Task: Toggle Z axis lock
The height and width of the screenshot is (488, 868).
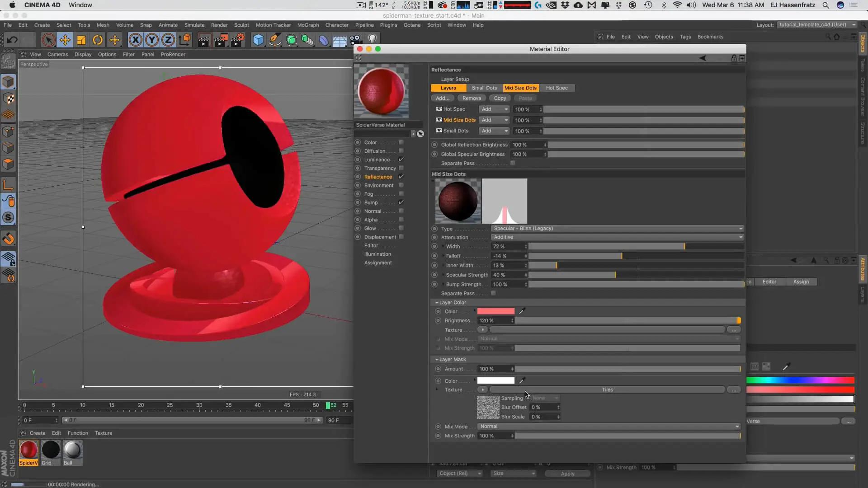Action: [168, 40]
